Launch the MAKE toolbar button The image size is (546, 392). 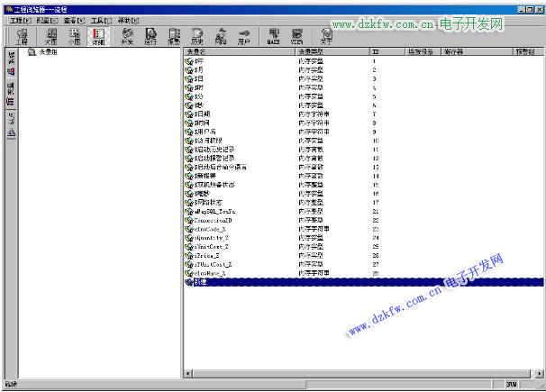click(273, 35)
